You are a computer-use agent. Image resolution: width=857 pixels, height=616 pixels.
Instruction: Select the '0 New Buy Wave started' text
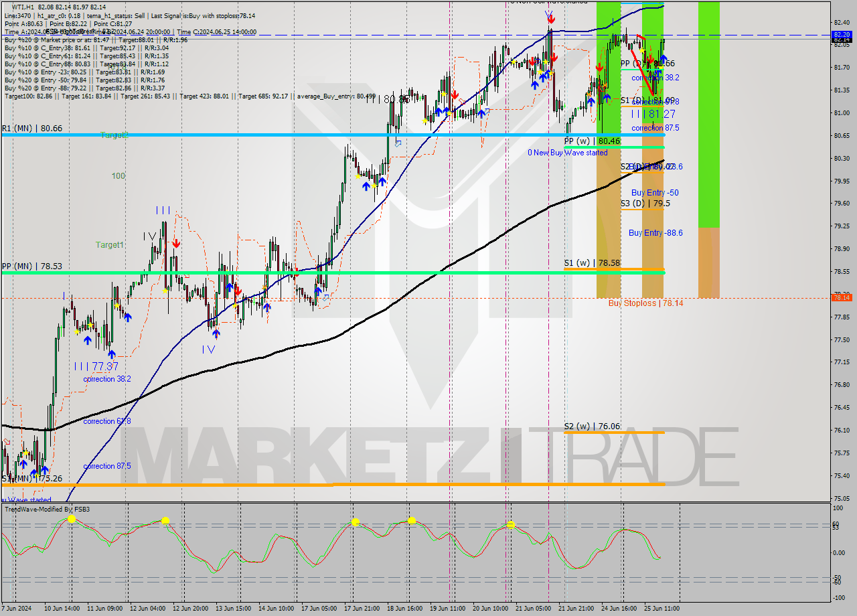click(x=568, y=153)
